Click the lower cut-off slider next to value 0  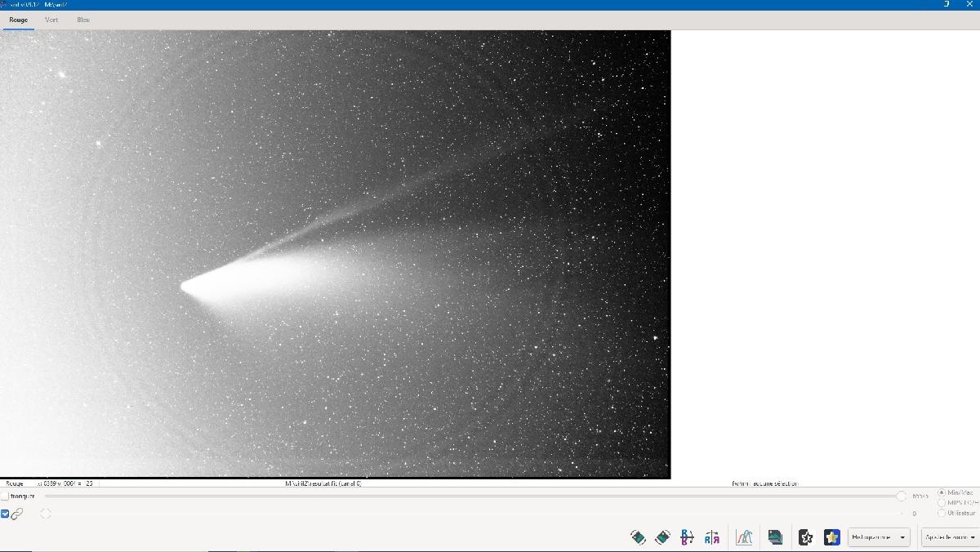(474, 514)
